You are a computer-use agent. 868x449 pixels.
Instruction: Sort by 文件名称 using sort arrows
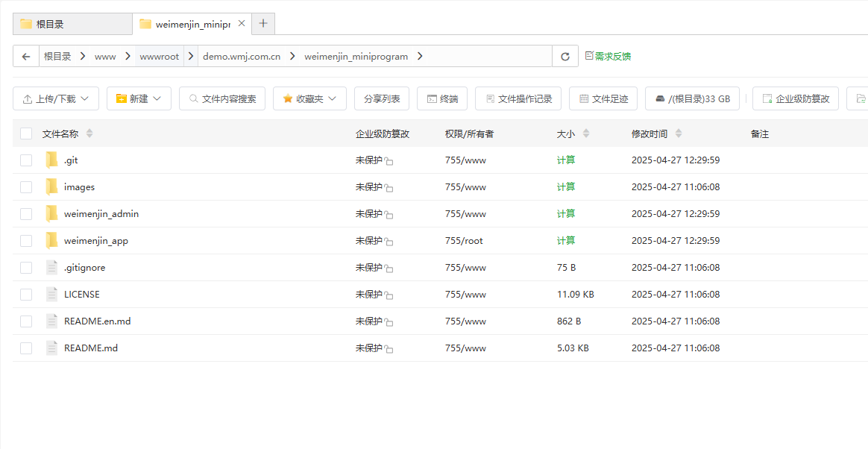click(89, 134)
